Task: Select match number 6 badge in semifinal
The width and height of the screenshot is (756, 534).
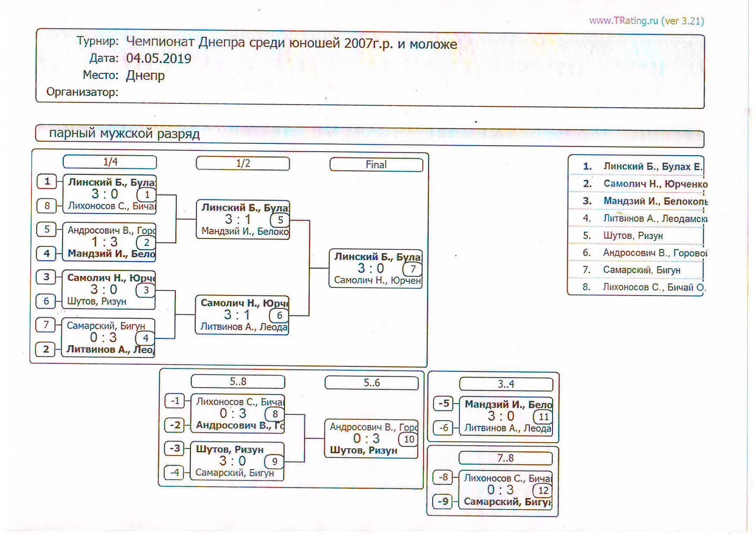Action: (x=279, y=316)
